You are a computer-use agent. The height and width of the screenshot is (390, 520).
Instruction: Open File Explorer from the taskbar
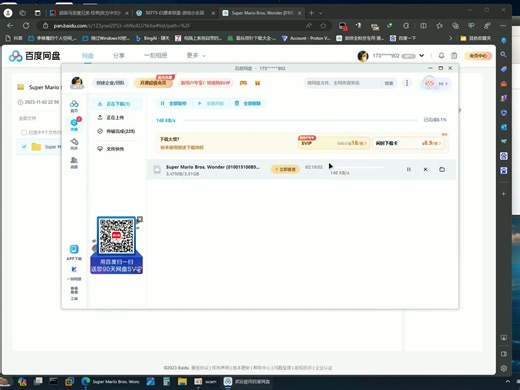coord(182,381)
